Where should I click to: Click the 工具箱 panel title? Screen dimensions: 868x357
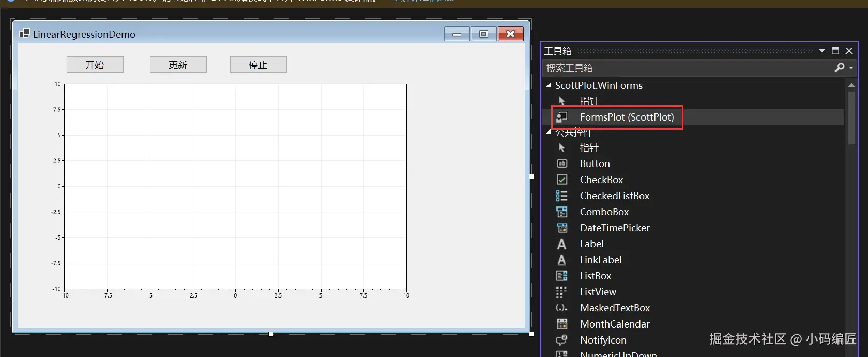[x=558, y=51]
